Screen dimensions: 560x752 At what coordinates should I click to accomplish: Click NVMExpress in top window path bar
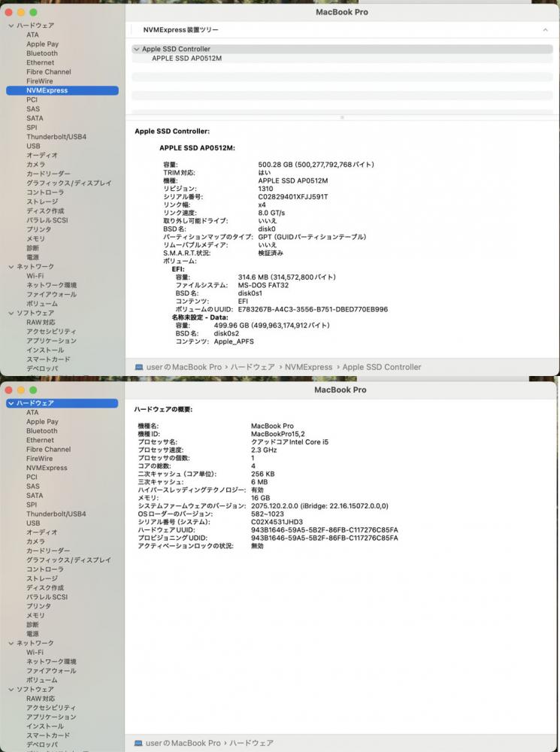click(309, 367)
